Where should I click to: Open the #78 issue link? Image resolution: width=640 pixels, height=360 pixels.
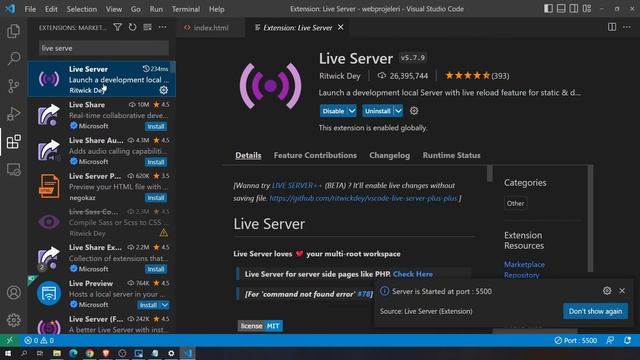[x=363, y=294]
